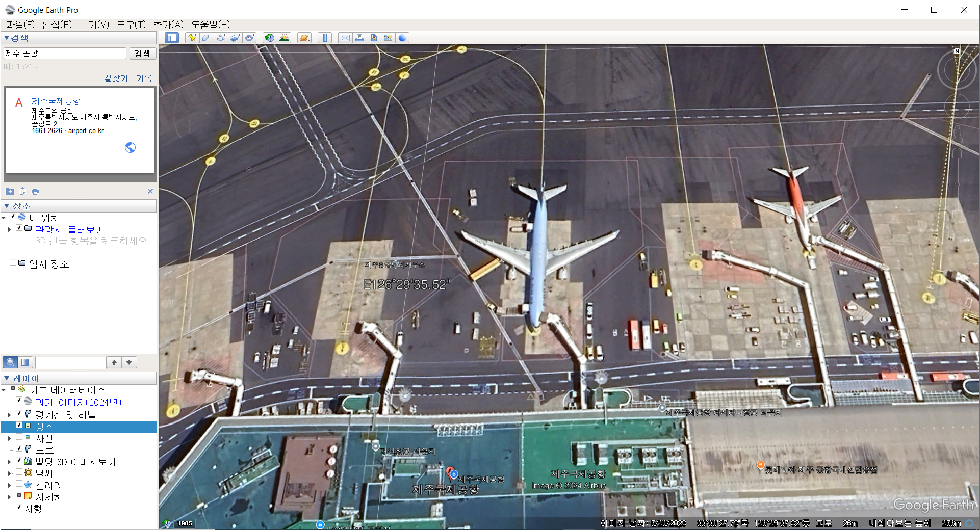Uncheck the 내 위치 checkbox
980x530 pixels.
click(13, 217)
